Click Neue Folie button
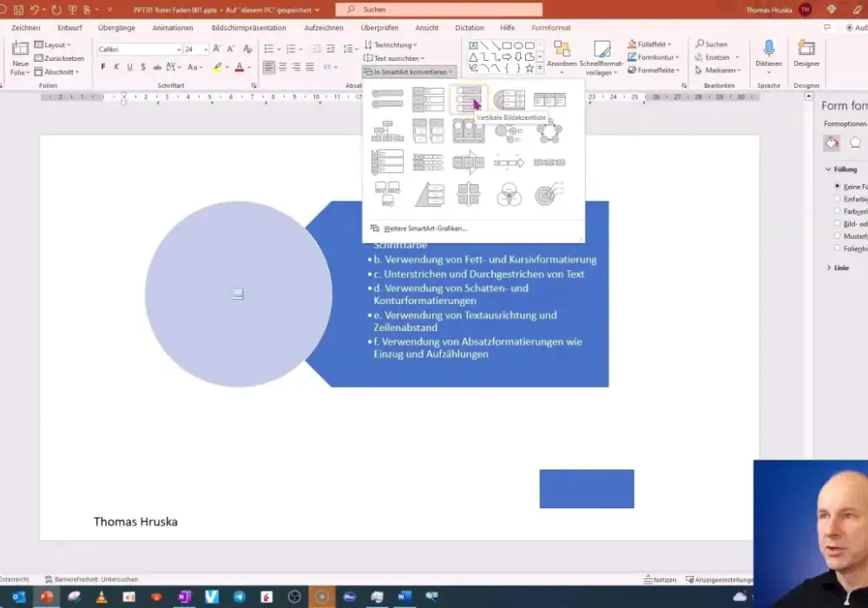 (20, 58)
